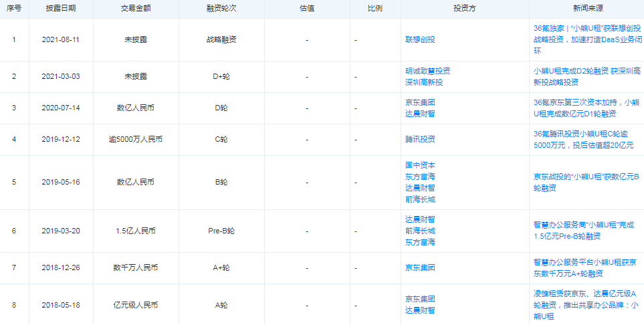Open the 国中资本 investor link
Image resolution: width=644 pixels, height=325 pixels.
tap(419, 165)
